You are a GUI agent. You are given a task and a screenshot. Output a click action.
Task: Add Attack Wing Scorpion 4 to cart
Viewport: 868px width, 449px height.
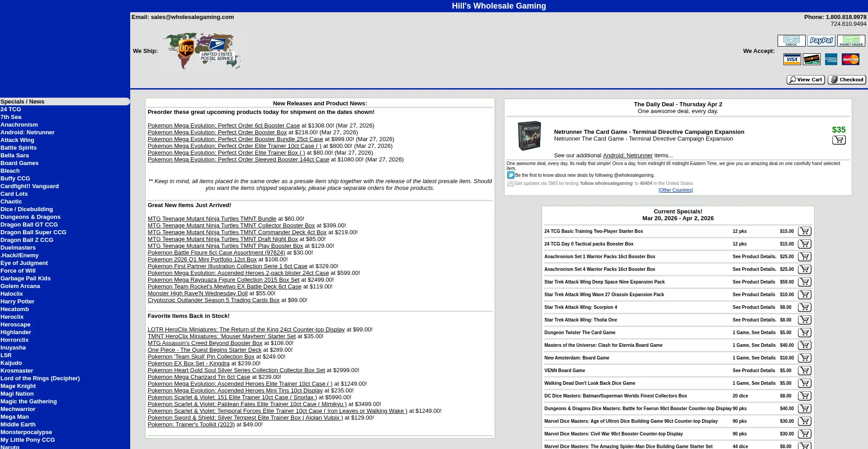pos(805,307)
